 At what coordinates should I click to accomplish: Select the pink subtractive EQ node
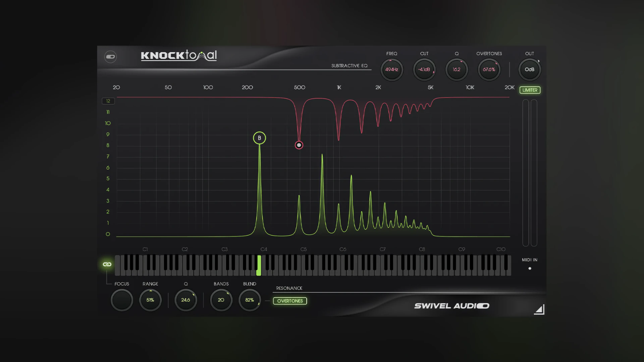click(299, 145)
